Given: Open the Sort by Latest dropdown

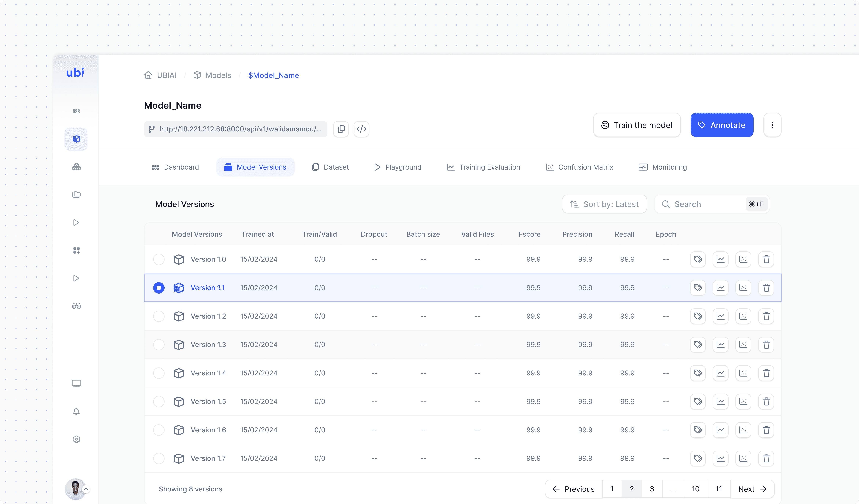Looking at the screenshot, I should point(604,204).
